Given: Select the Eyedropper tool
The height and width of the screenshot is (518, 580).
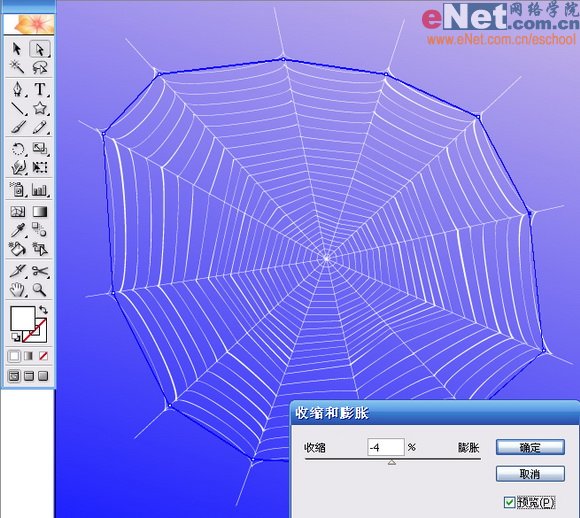Looking at the screenshot, I should pos(17,230).
